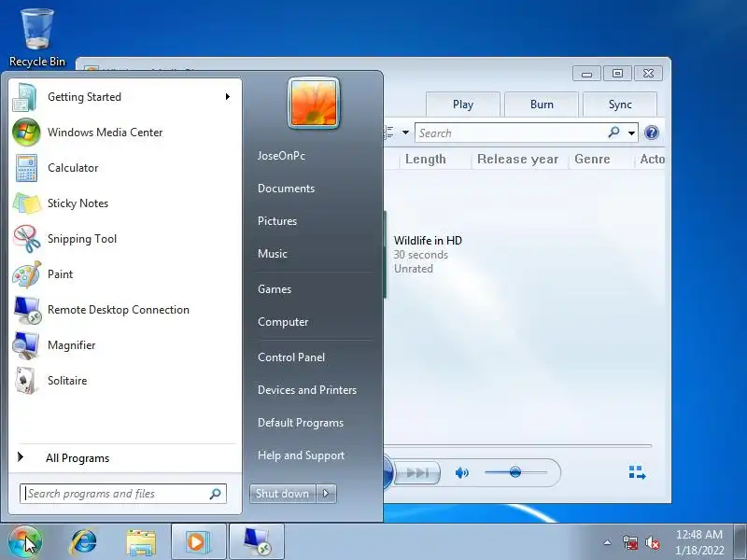Click Media Player next track button
This screenshot has width=747, height=560.
tap(417, 473)
